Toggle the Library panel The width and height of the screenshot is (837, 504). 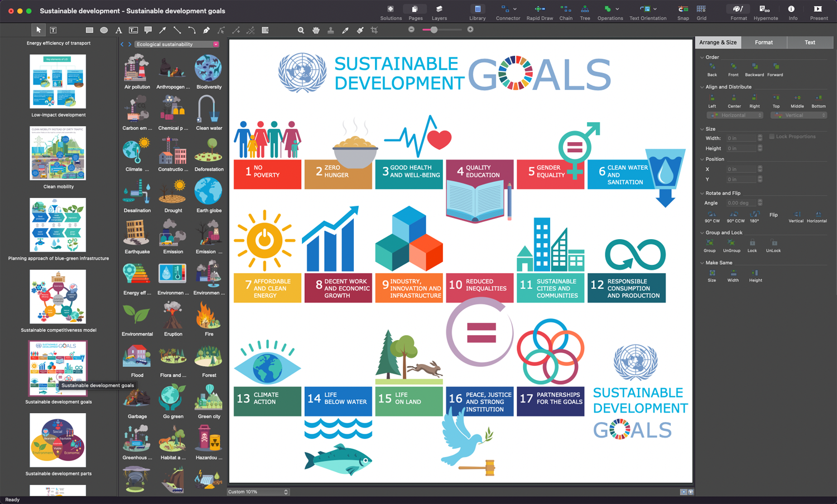point(477,12)
